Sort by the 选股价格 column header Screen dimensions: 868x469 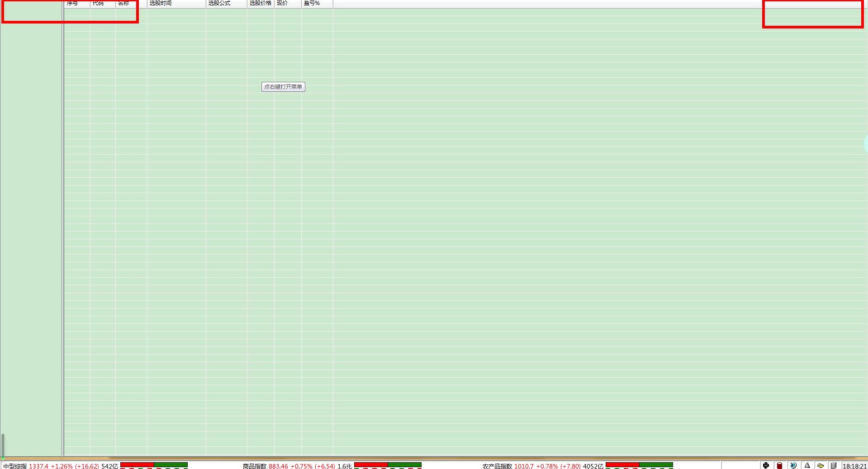tap(261, 3)
